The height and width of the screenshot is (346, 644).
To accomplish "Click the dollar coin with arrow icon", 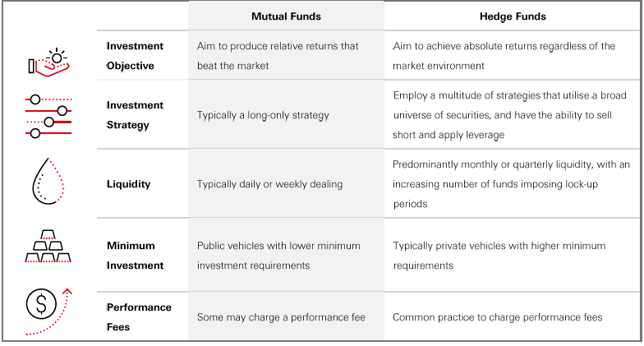I will pyautogui.click(x=47, y=311).
